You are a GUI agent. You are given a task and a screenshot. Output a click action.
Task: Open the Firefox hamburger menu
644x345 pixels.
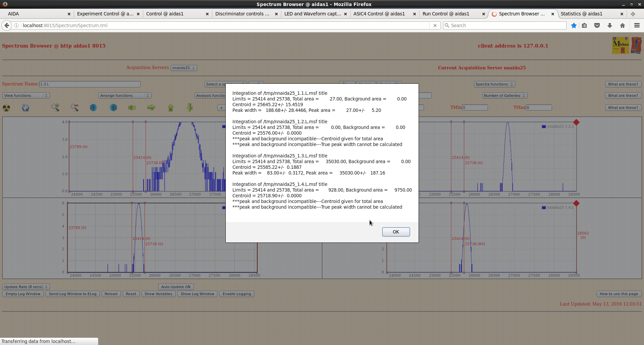(x=637, y=25)
